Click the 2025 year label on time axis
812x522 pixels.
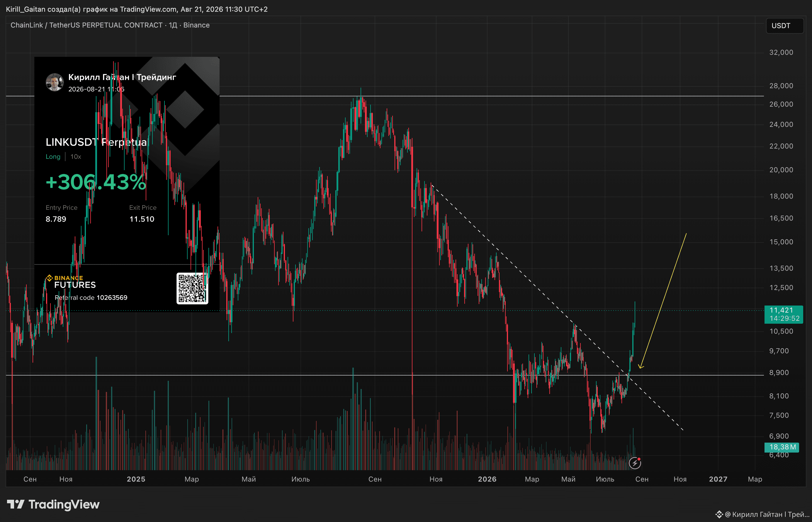coord(136,479)
